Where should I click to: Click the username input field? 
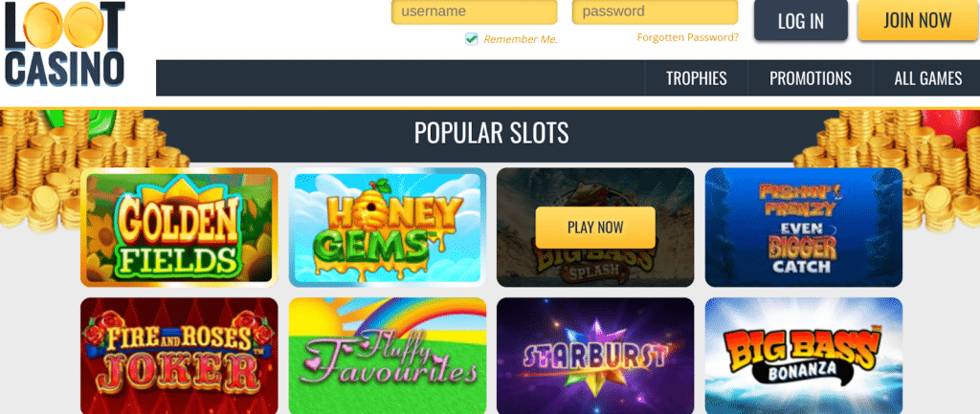pyautogui.click(x=475, y=11)
